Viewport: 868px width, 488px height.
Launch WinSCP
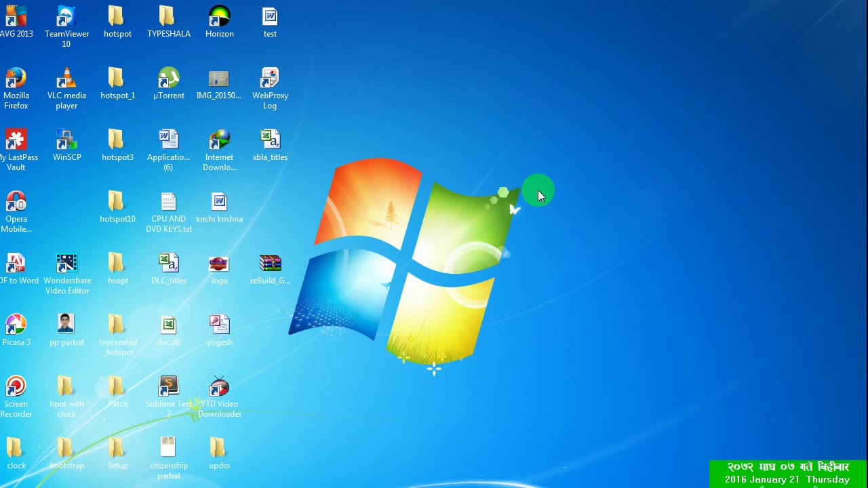(x=66, y=145)
